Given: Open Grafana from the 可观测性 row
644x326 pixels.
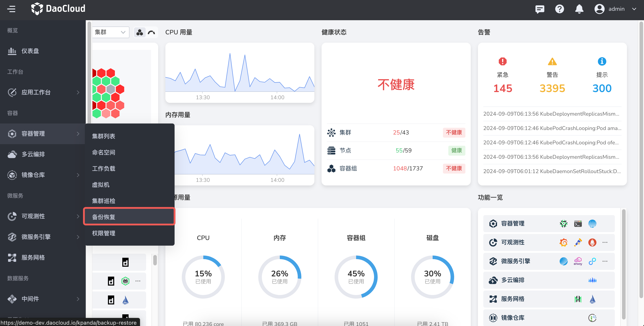Looking at the screenshot, I should point(563,242).
